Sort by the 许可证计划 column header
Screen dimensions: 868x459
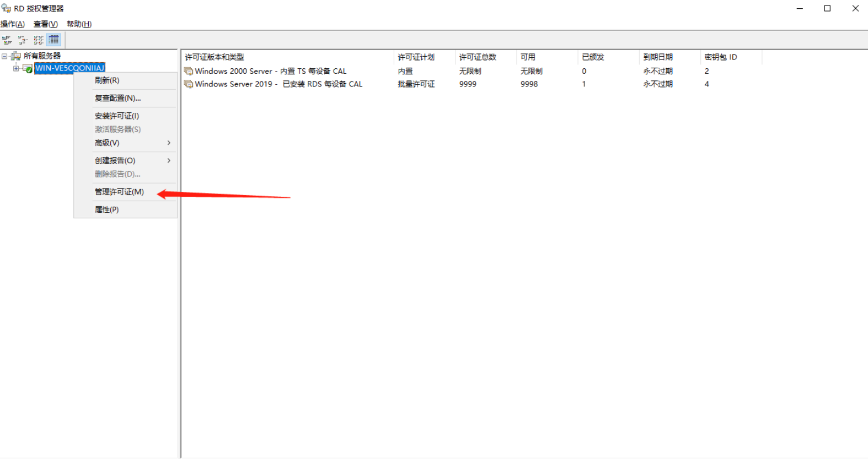[425, 57]
